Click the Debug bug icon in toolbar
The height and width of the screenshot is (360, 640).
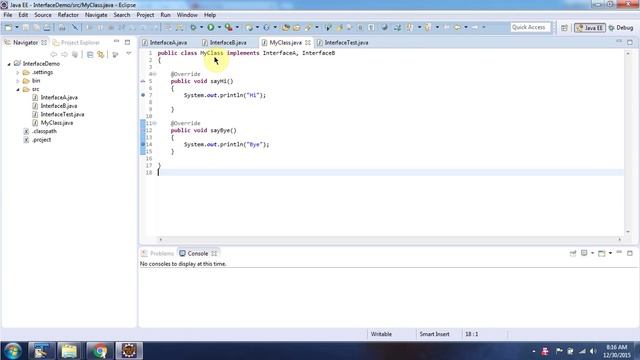click(193, 27)
